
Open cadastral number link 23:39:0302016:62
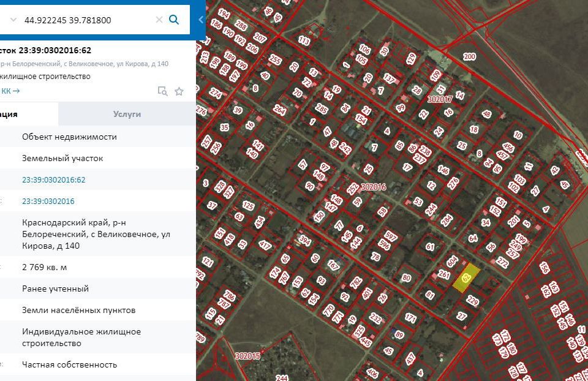coord(54,180)
